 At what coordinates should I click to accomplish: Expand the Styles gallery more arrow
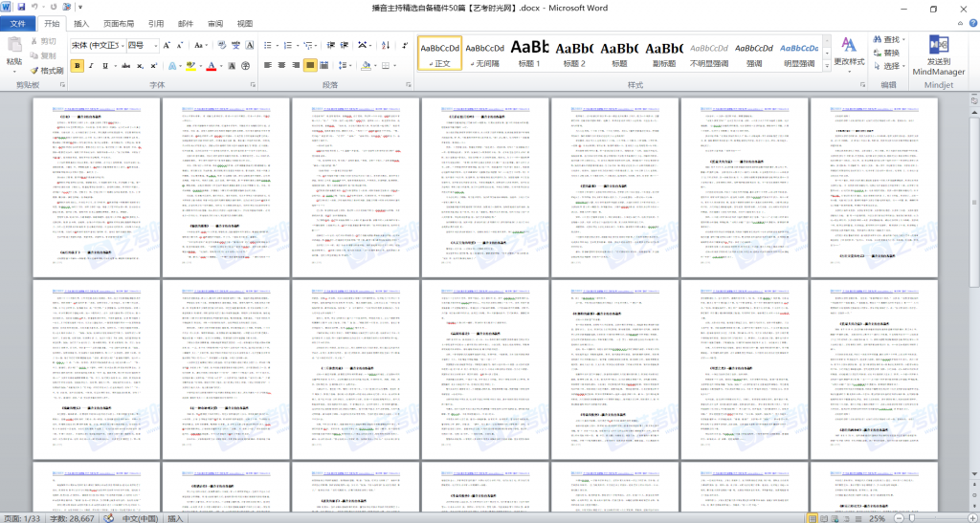coord(826,66)
